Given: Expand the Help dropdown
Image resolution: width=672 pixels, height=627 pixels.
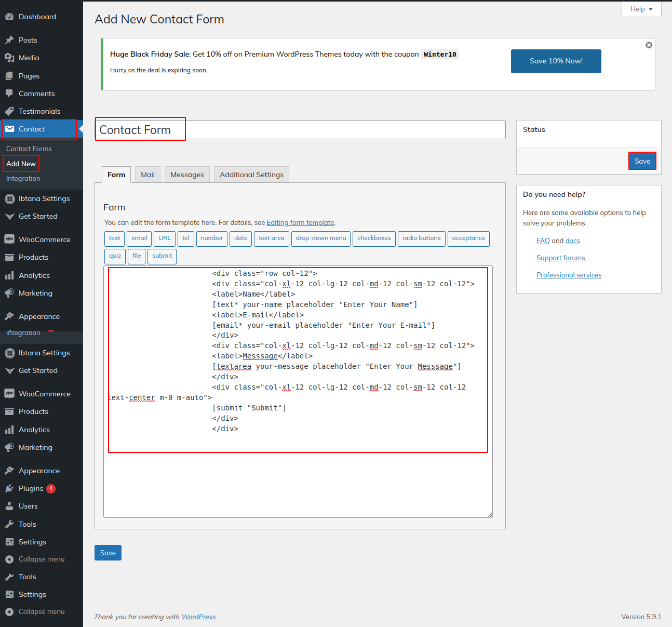Looking at the screenshot, I should (x=641, y=9).
